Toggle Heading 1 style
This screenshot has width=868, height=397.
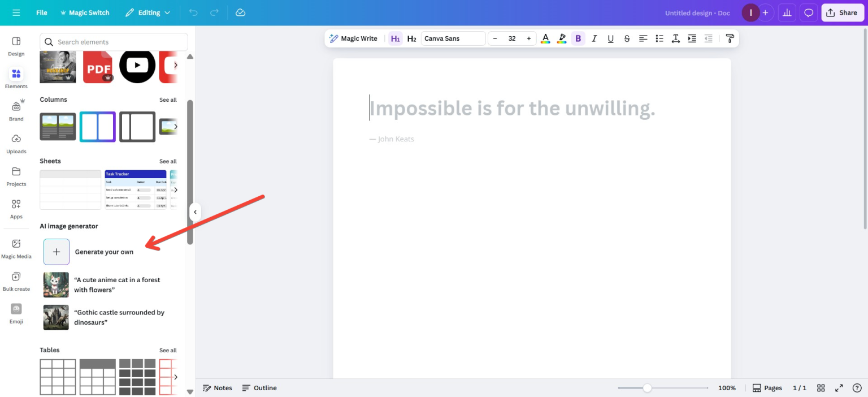tap(395, 38)
